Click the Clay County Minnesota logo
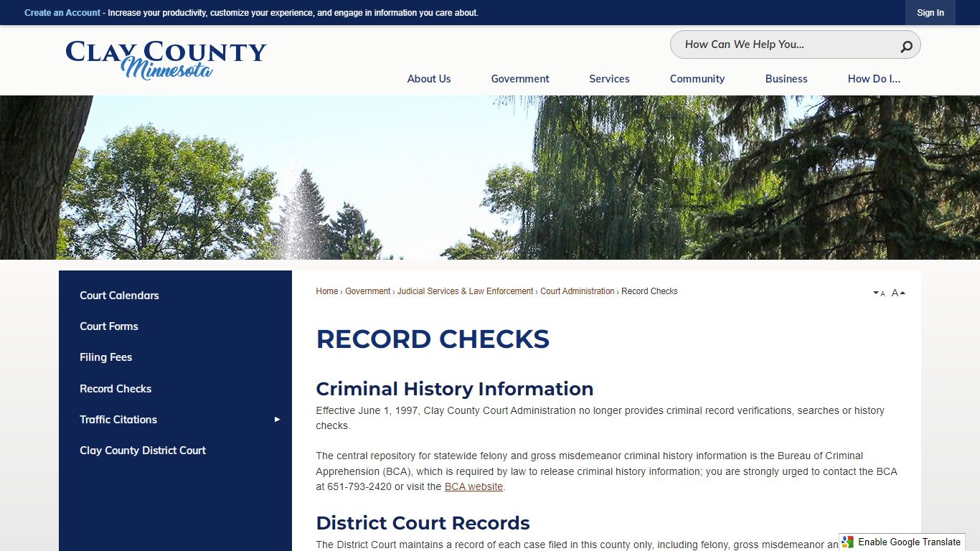 (166, 59)
